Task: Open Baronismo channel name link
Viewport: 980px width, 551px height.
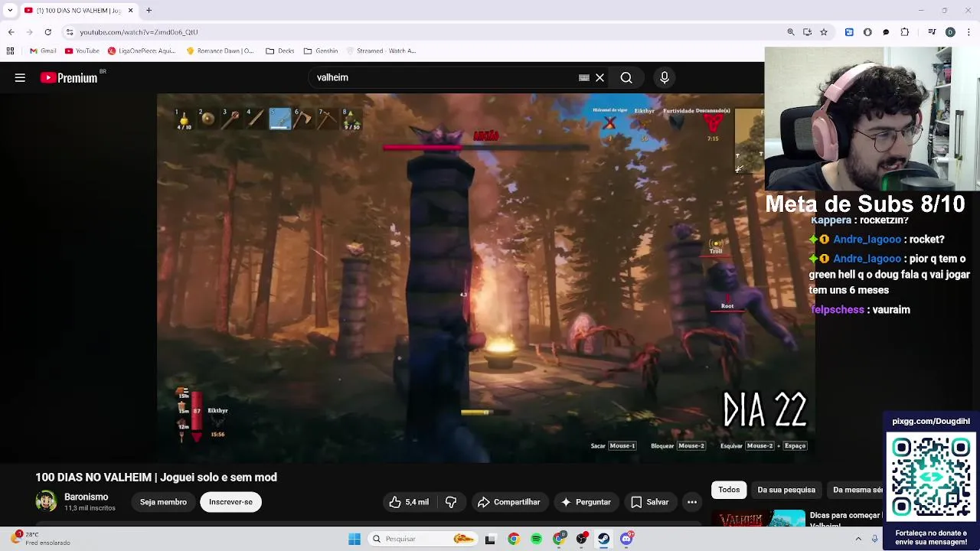Action: point(86,497)
